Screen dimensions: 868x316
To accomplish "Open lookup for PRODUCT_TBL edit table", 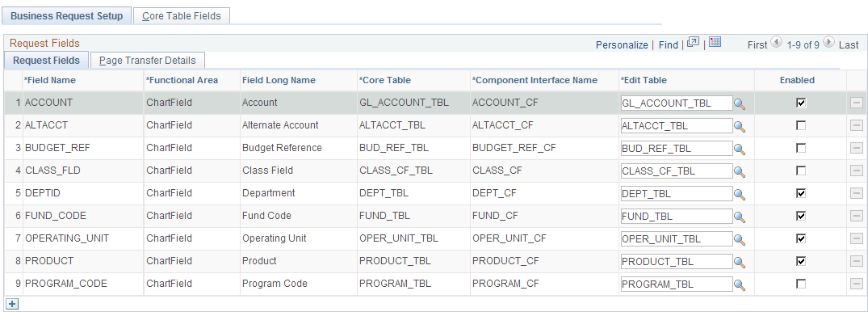I will pyautogui.click(x=740, y=262).
